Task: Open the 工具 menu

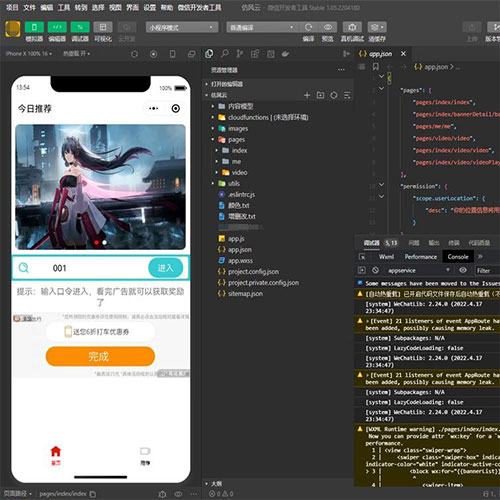Action: click(64, 7)
